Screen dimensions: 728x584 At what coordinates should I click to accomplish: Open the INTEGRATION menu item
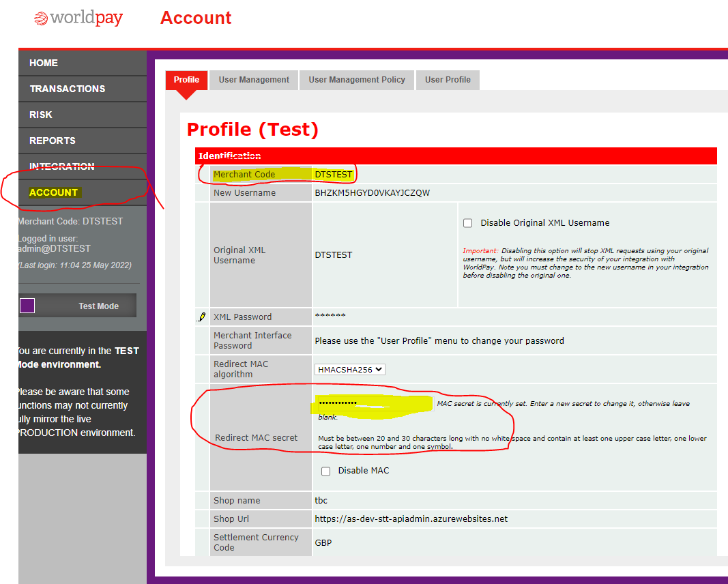pos(83,166)
